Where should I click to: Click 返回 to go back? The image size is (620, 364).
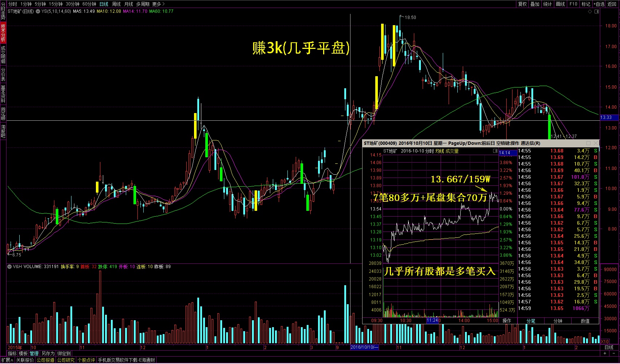(x=612, y=4)
